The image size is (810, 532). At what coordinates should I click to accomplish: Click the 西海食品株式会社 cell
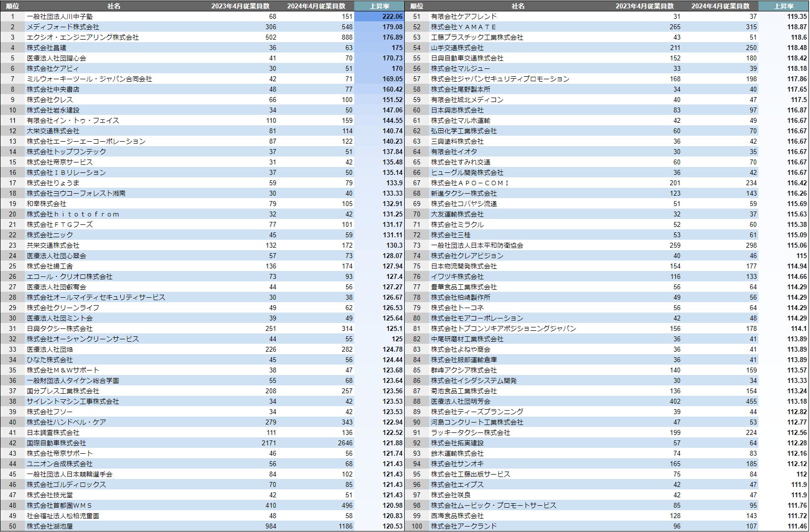click(x=457, y=516)
